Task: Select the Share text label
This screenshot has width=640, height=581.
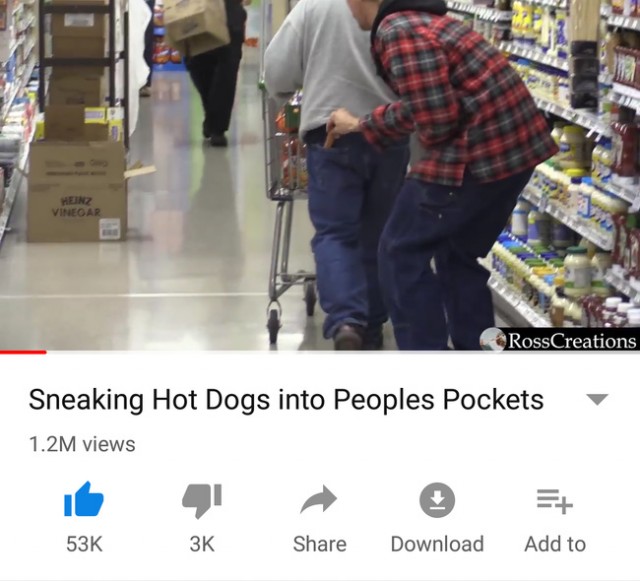Action: [320, 544]
